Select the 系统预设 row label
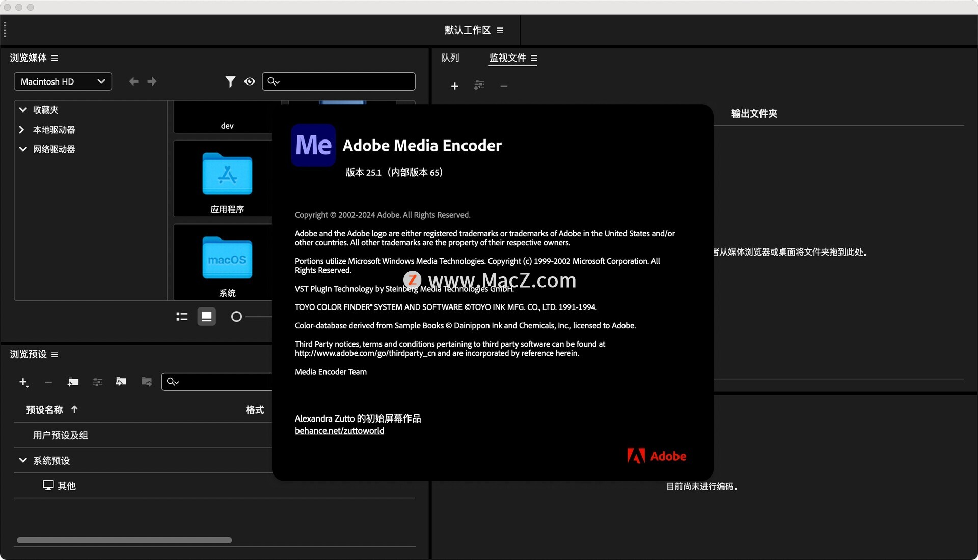The height and width of the screenshot is (560, 978). [51, 461]
